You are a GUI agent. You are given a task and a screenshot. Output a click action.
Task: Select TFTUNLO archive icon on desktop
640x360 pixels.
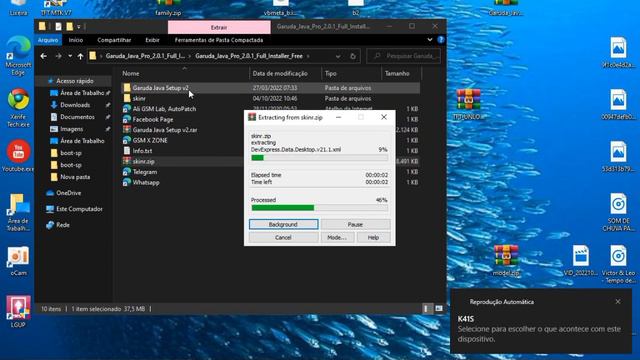[x=468, y=104]
